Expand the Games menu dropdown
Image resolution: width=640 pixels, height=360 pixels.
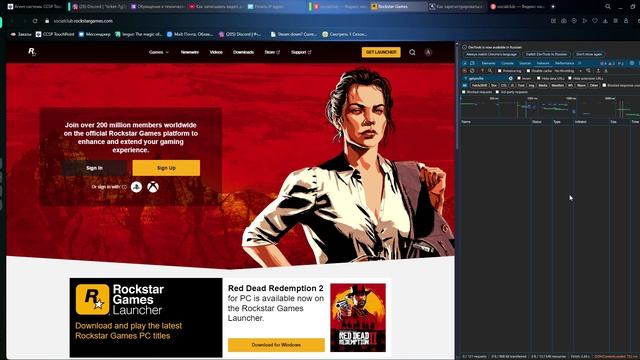pos(159,52)
